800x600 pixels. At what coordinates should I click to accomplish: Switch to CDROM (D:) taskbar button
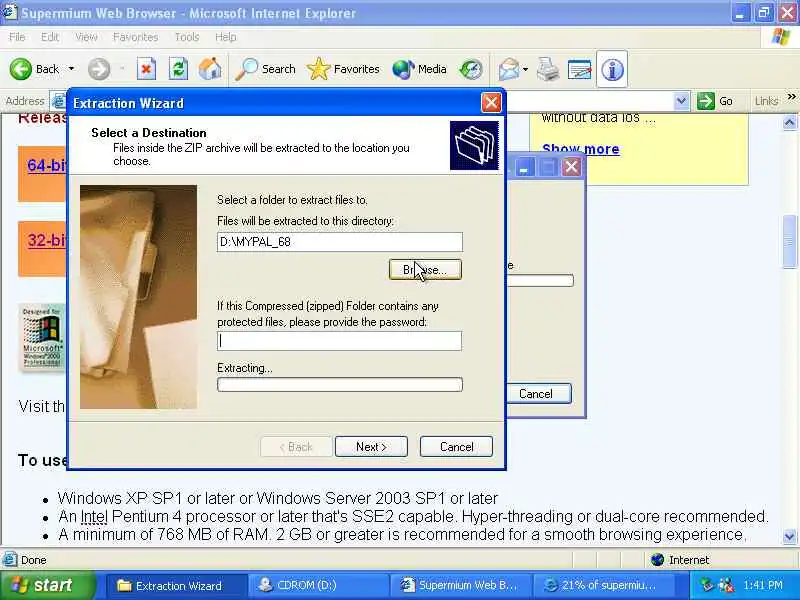click(316, 586)
